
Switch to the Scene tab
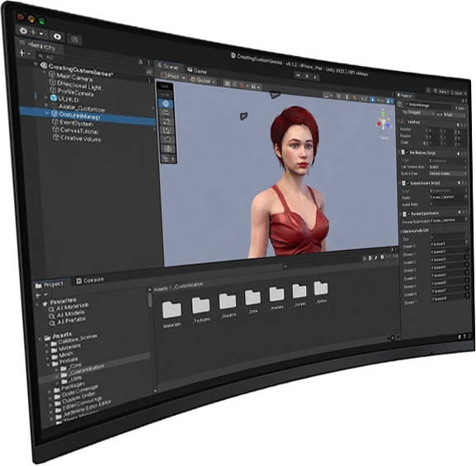coord(169,66)
